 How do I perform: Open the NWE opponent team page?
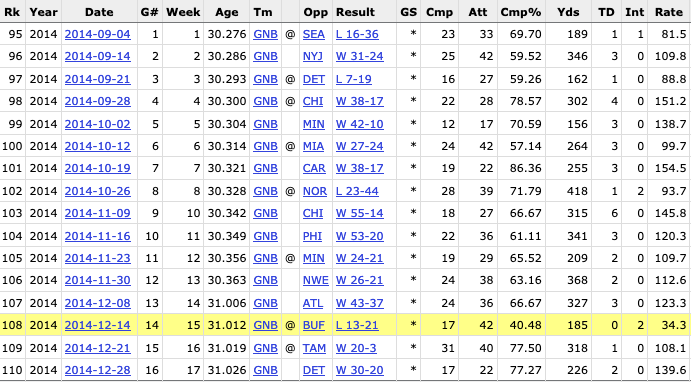pos(316,280)
